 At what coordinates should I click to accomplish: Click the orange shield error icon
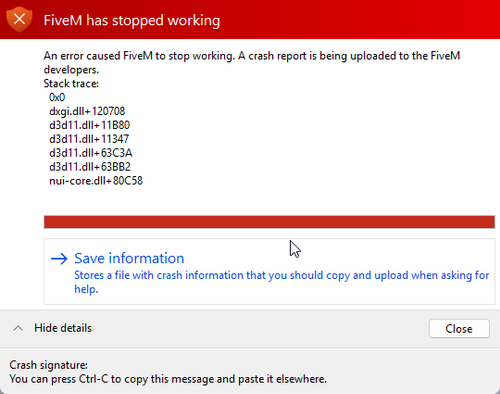click(x=19, y=19)
